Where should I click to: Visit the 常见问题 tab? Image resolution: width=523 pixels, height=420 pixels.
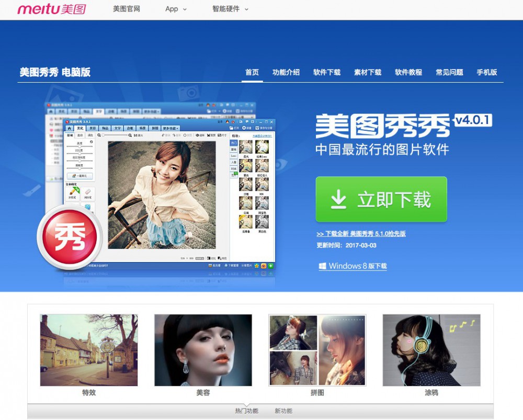[x=449, y=72]
